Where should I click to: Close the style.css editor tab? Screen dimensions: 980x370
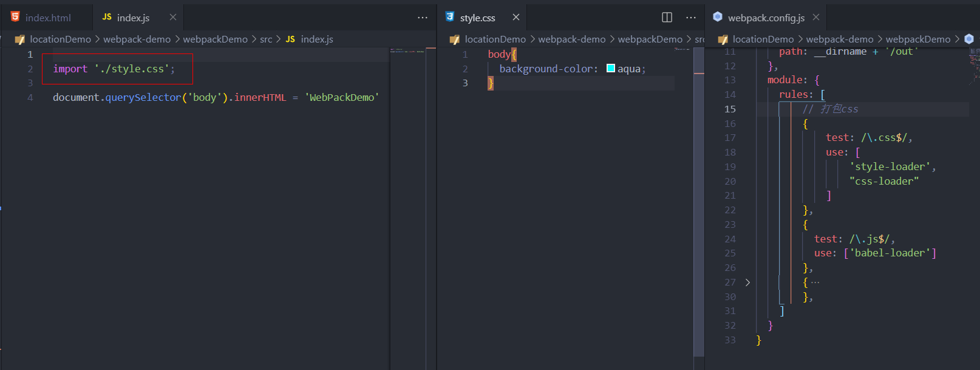pyautogui.click(x=516, y=17)
